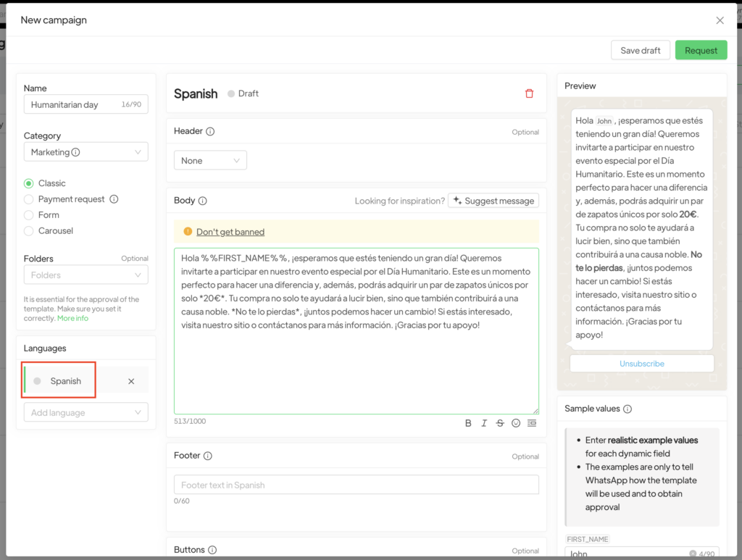Expand the Header None dropdown
This screenshot has width=742, height=560.
[210, 161]
